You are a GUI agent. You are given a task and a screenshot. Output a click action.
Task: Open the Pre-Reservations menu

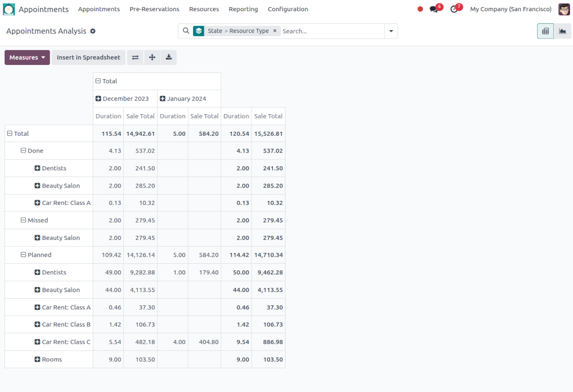pyautogui.click(x=155, y=9)
